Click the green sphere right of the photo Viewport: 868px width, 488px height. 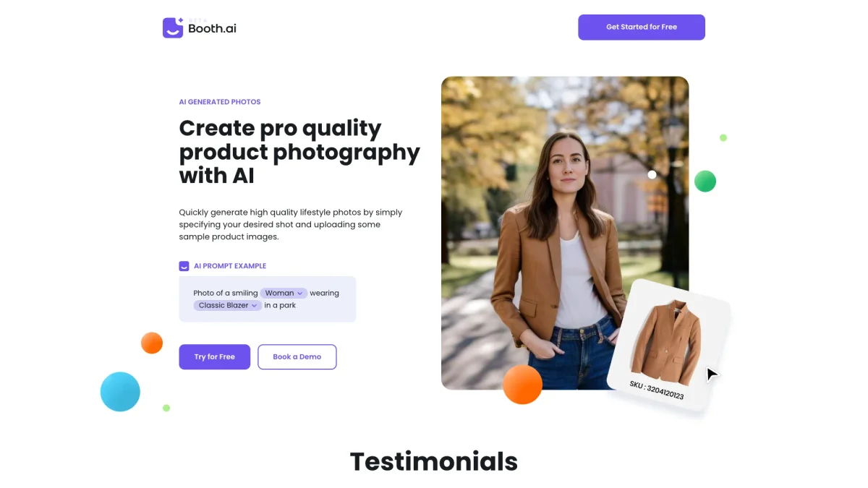705,181
